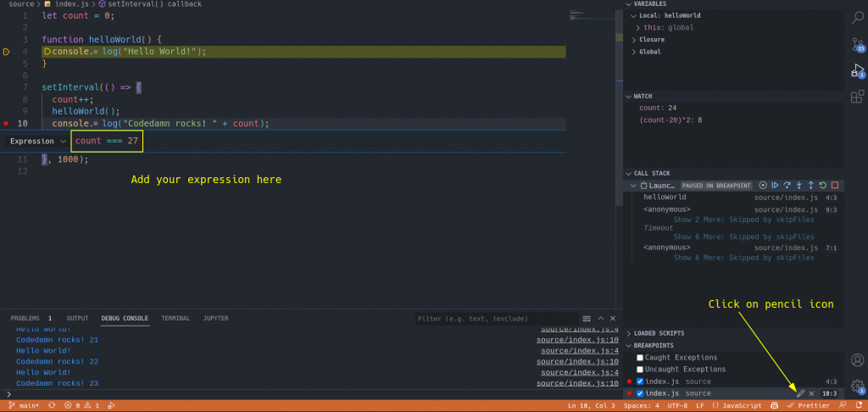Open the Expression type dropdown

point(37,142)
